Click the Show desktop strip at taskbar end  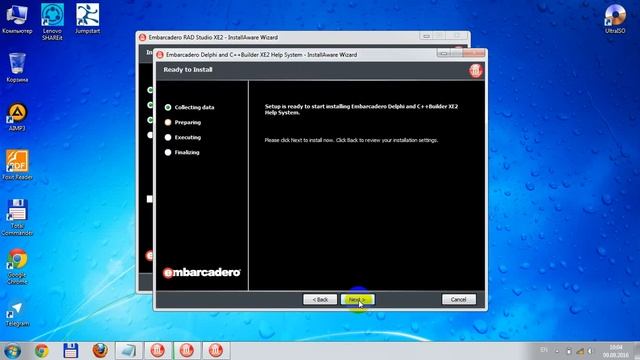coord(636,351)
